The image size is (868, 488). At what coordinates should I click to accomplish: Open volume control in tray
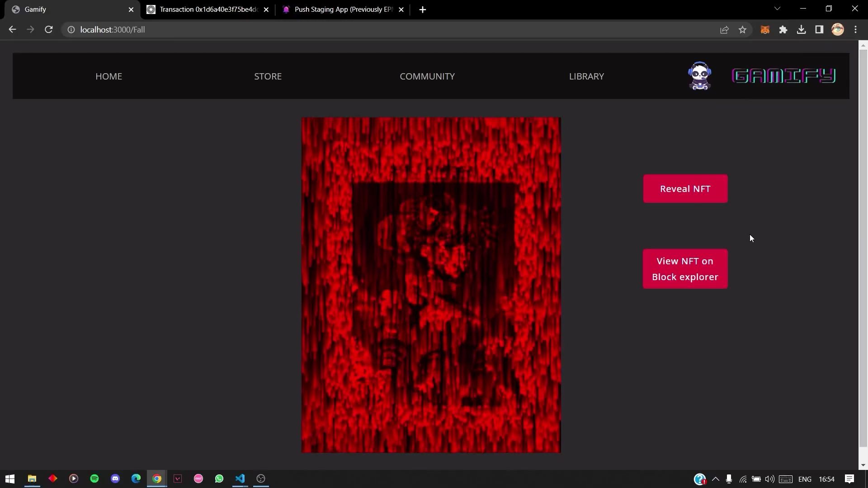(769, 479)
